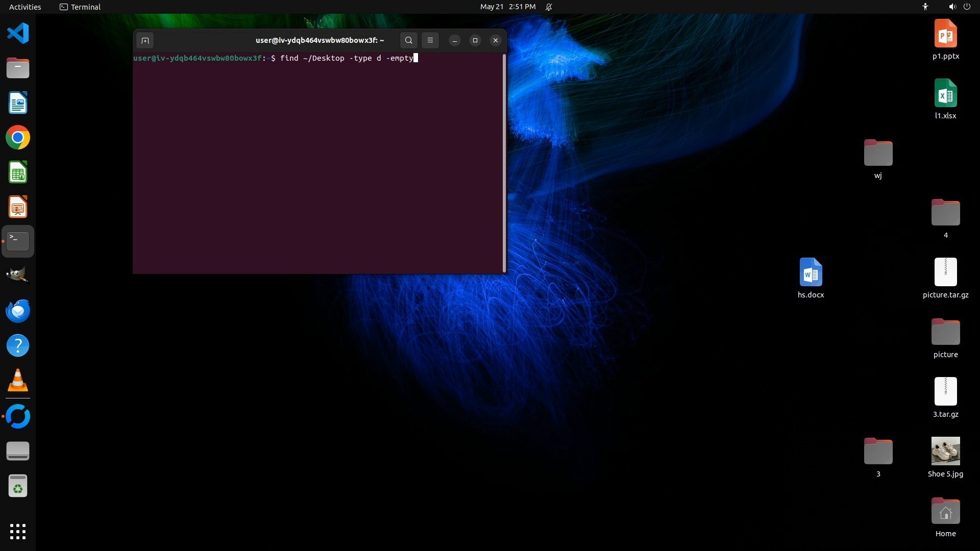Open LibreOffice Calc in the dock
The width and height of the screenshot is (980, 551).
[x=18, y=172]
